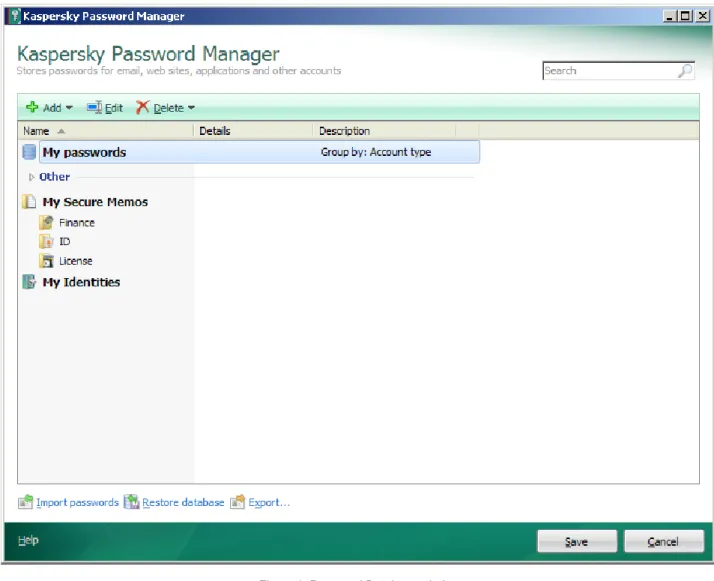Viewport: 714px width, 581px height.
Task: Open the Restore database link
Action: (183, 502)
